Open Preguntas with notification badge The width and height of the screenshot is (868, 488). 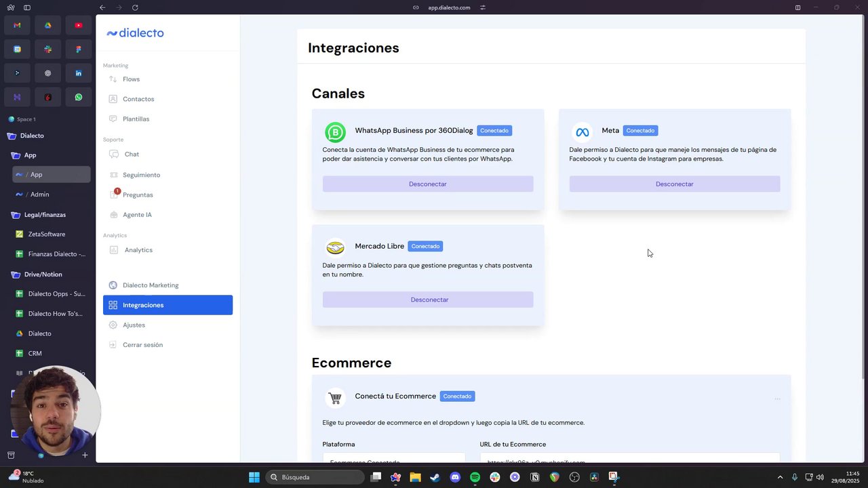pyautogui.click(x=167, y=195)
